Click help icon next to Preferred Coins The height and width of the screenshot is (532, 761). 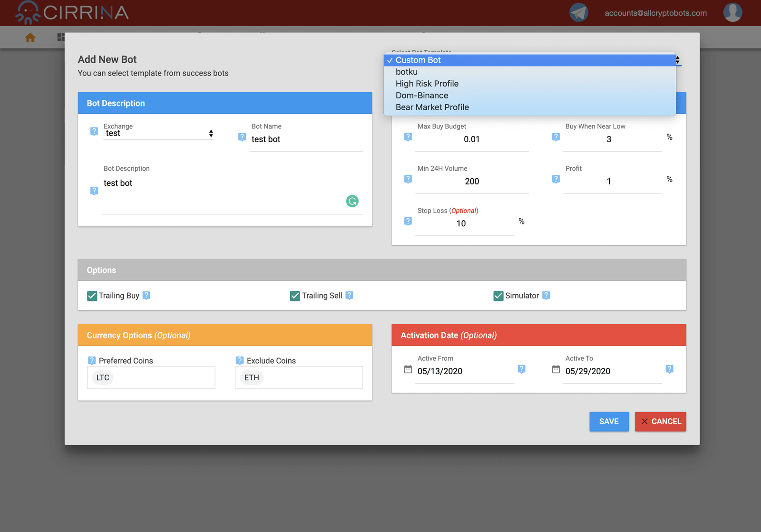[x=92, y=361]
